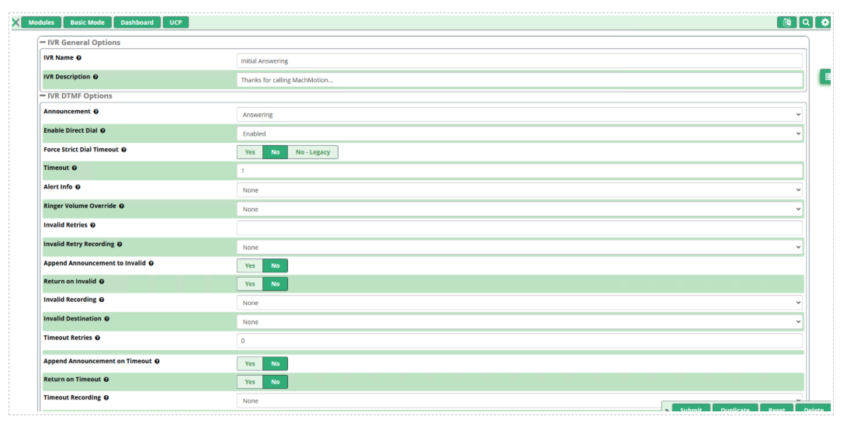Click help icon beside Announcement label
868x423 pixels.
pos(96,112)
